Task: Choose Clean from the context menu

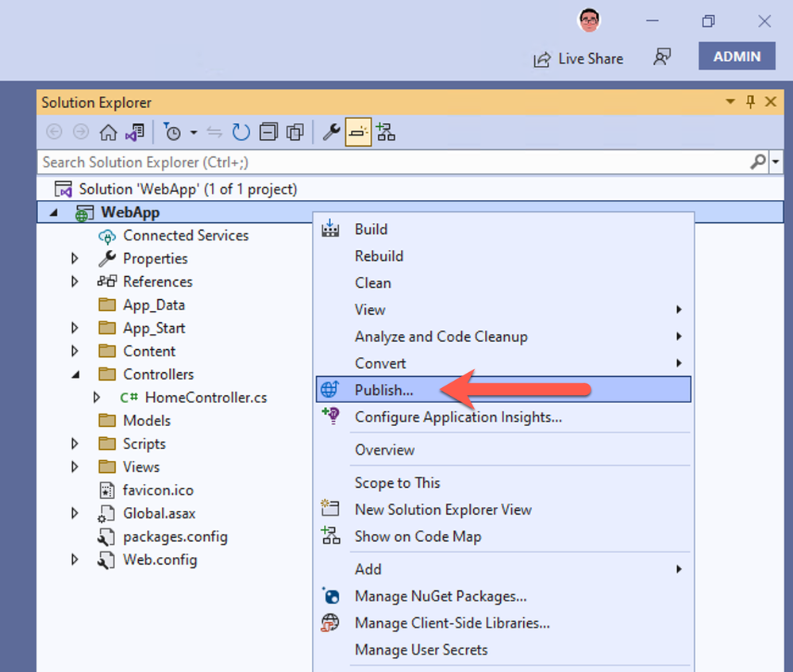Action: 503,282
